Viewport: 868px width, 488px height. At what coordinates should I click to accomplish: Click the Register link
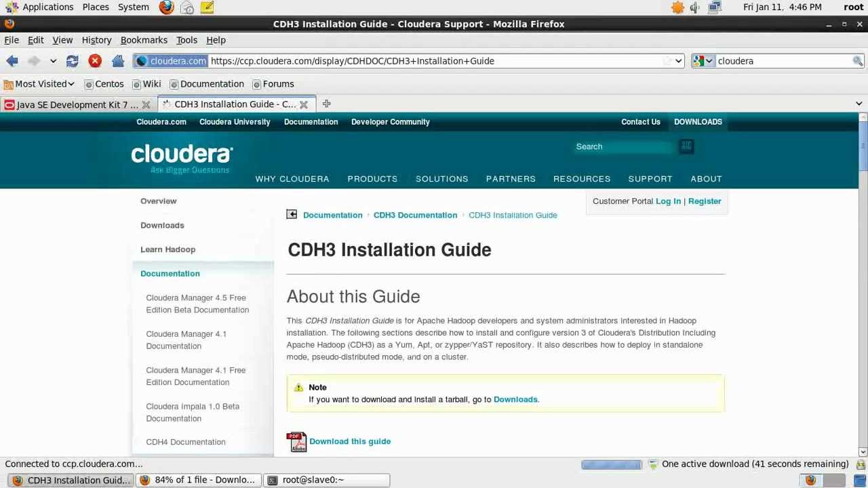click(x=705, y=201)
